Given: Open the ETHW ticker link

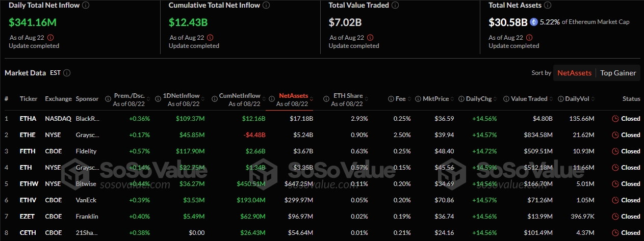Looking at the screenshot, I should click(x=29, y=184).
